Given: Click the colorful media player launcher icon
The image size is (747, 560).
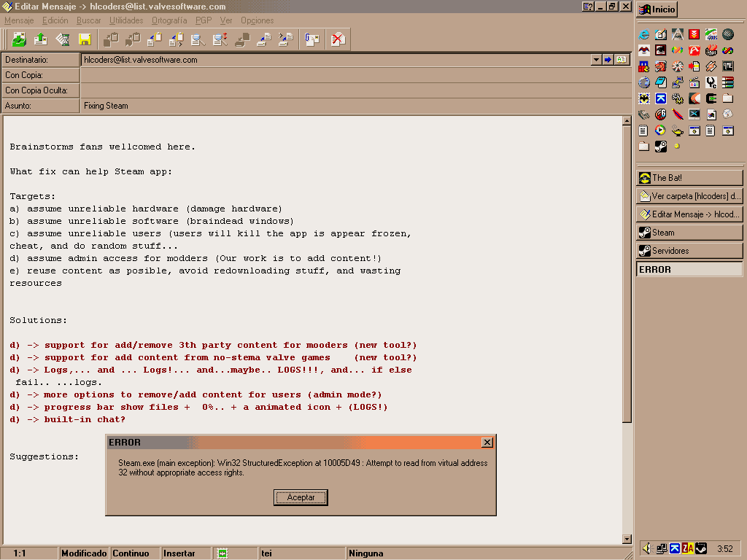Looking at the screenshot, I should [661, 131].
